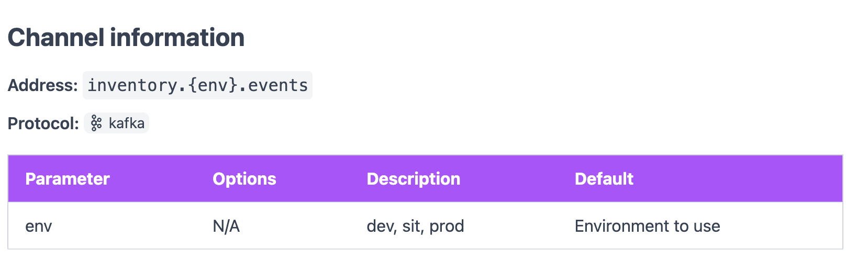Click the word dev in the table row
868x271 pixels.
pos(381,226)
